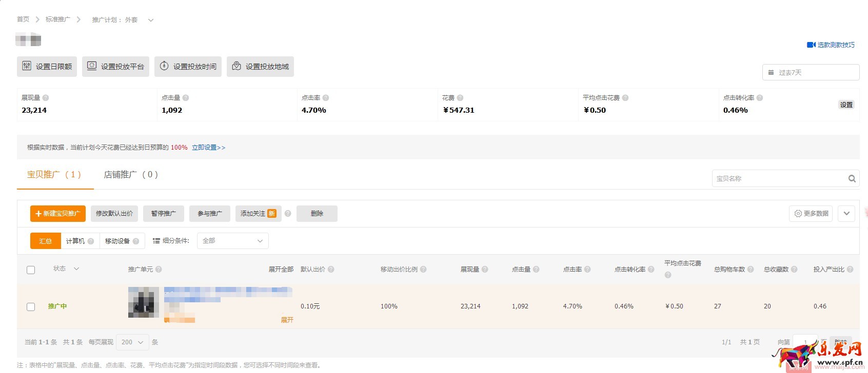Click help icon next to 移动设备 tab
Image resolution: width=868 pixels, height=373 pixels.
click(136, 241)
